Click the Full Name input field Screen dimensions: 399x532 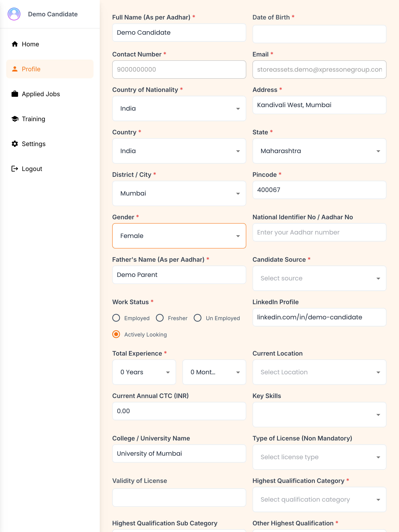coord(179,33)
